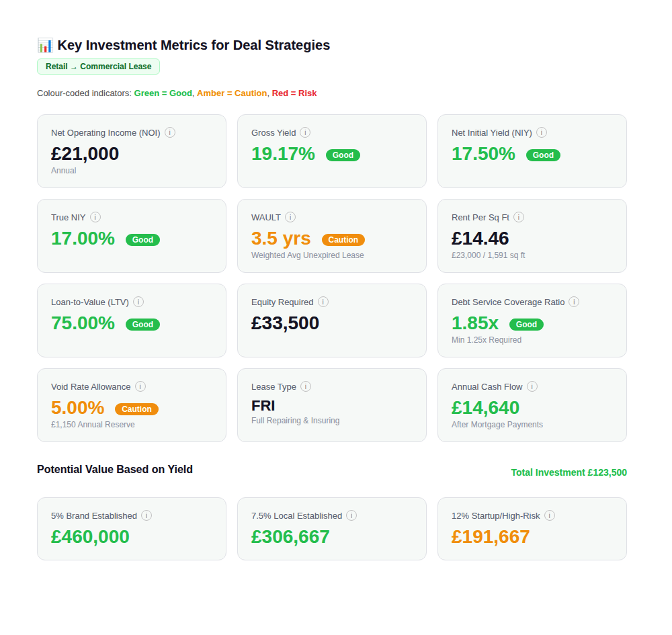Click the Net Operating Income info icon
This screenshot has width=672, height=635.
pyautogui.click(x=170, y=132)
